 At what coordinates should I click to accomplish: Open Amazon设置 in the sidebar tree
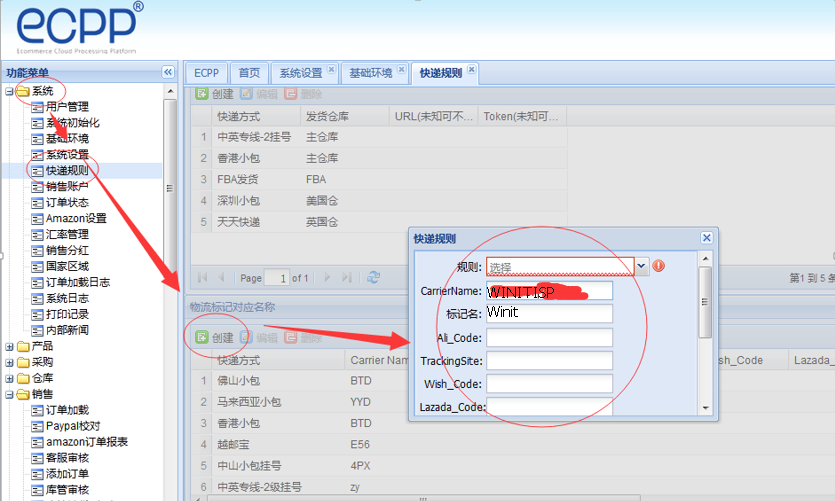(x=75, y=218)
